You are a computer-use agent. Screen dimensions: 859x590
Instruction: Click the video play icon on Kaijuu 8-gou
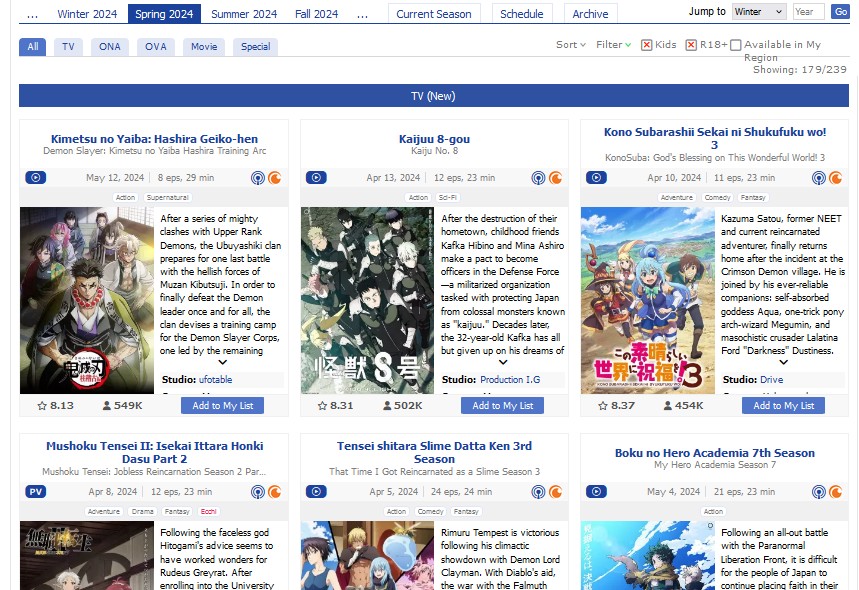[316, 178]
